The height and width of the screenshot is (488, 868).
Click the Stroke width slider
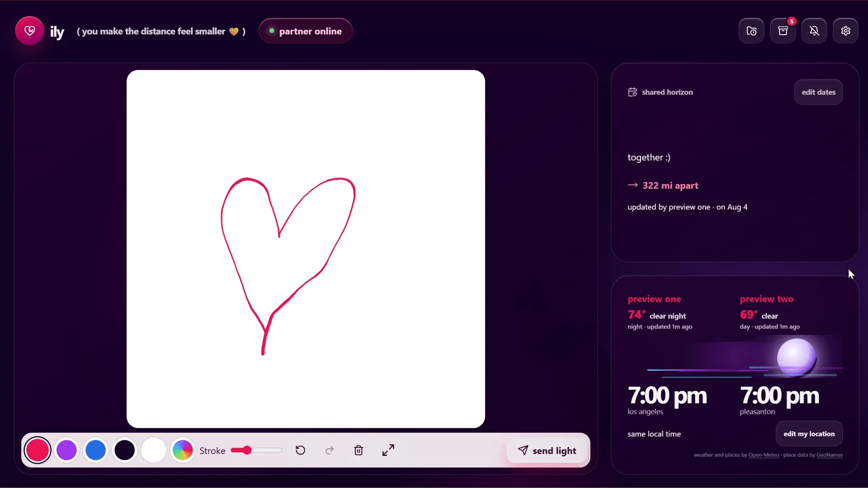point(256,450)
